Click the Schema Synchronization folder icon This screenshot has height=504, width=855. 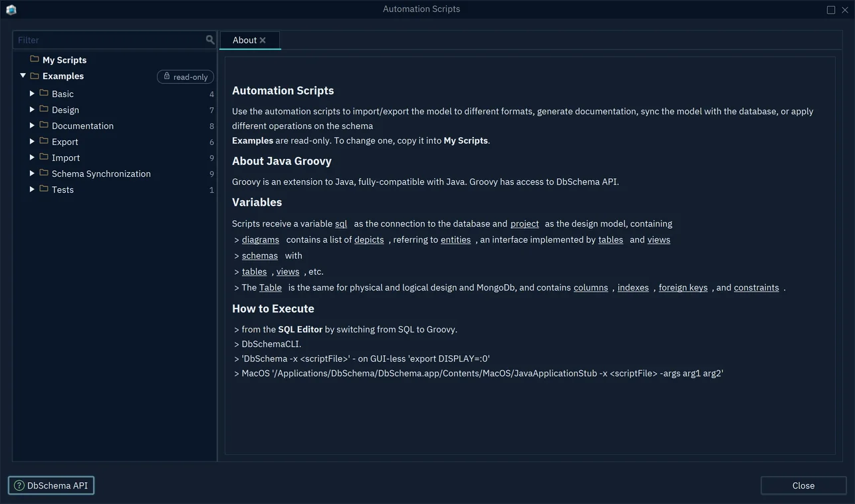(44, 173)
